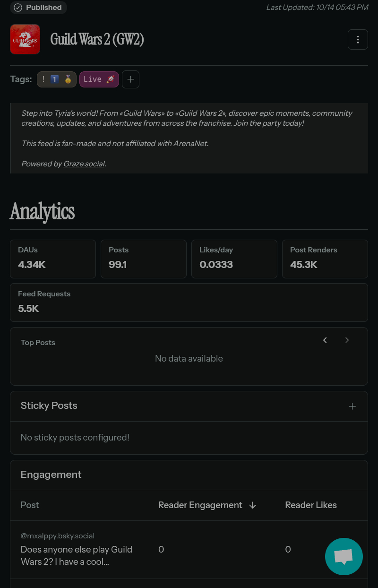Click the Reader Likes column header
The height and width of the screenshot is (588, 378).
tap(311, 505)
